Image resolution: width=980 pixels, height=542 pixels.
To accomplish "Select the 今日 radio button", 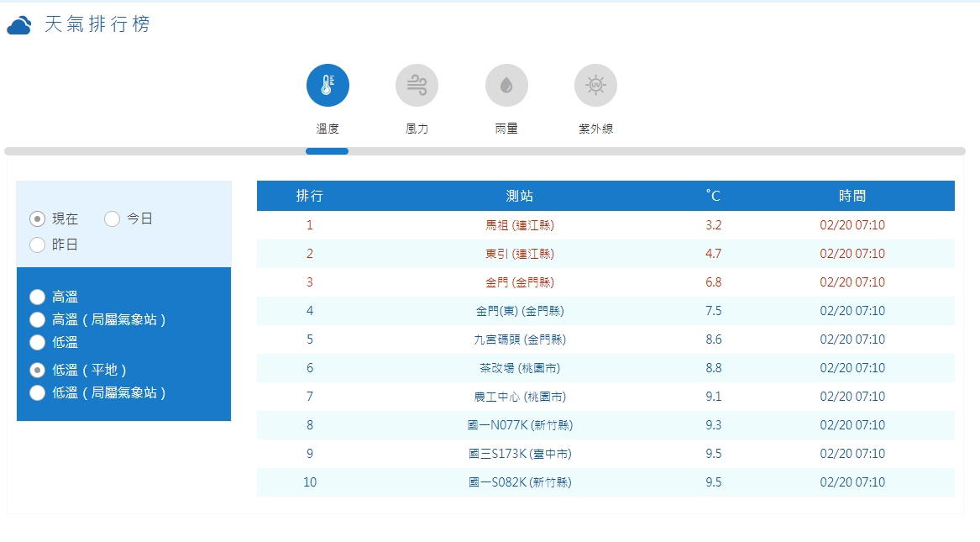I will [112, 218].
